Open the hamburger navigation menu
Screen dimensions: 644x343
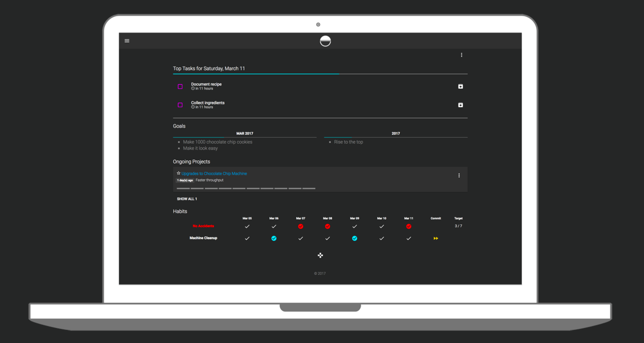pos(127,41)
